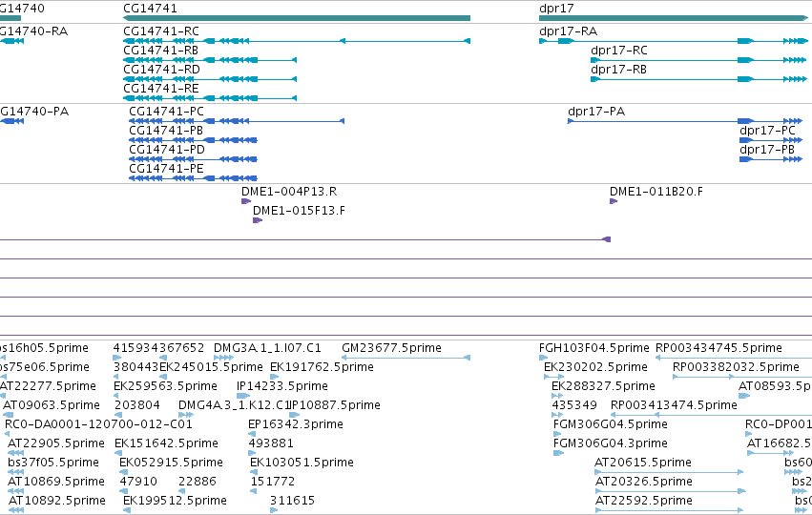The image size is (812, 515).
Task: Click the purple arrow under DME1-004P13.R
Action: click(246, 201)
